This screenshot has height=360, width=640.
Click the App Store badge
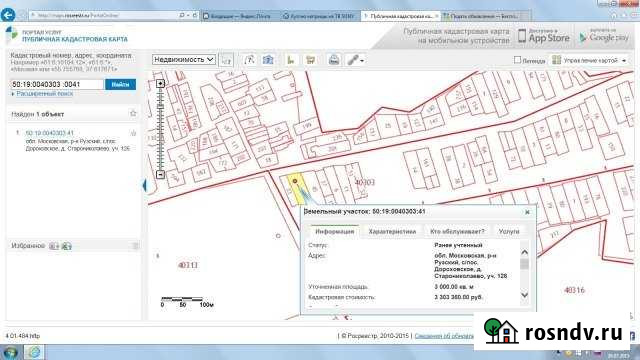544,36
